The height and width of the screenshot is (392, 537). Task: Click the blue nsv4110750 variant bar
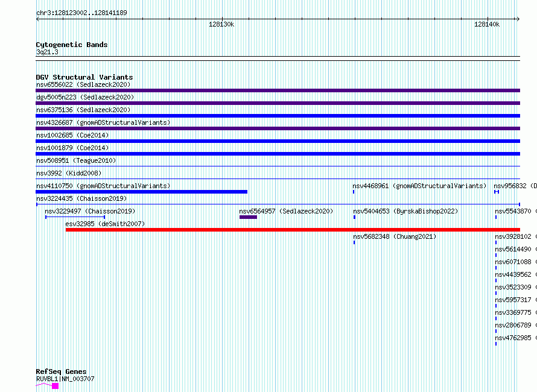click(x=141, y=192)
